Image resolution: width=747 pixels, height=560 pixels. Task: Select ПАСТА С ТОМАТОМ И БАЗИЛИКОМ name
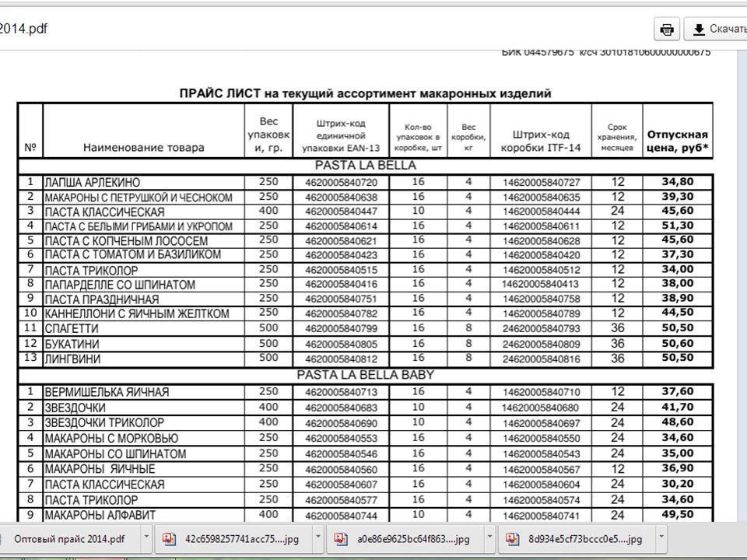tap(133, 255)
